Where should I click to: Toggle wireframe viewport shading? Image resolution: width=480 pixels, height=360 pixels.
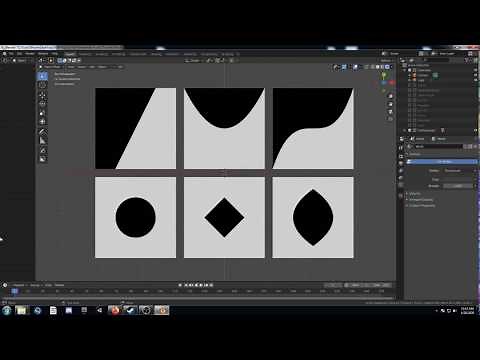coord(372,67)
